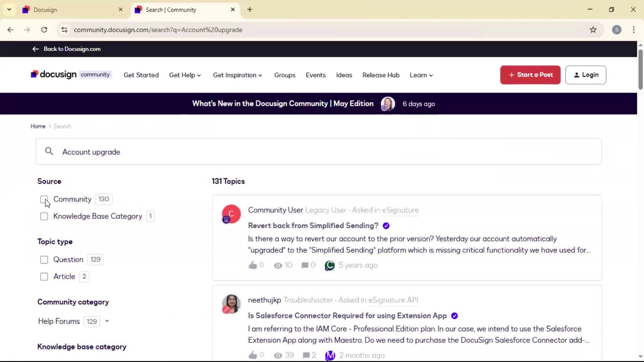Click the thumbs-up icon on Salesforce Connector post

253,355
